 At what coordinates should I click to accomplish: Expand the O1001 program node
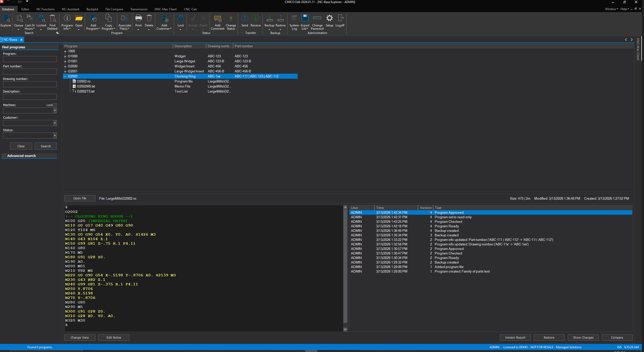pyautogui.click(x=65, y=62)
